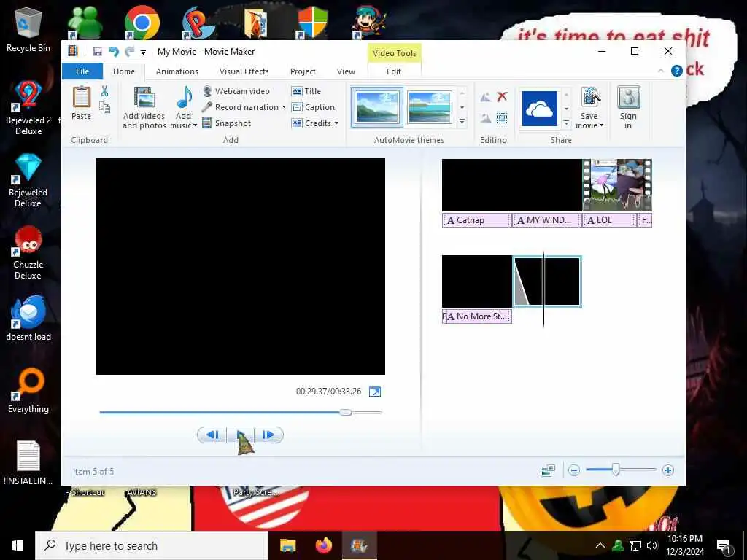Image resolution: width=747 pixels, height=560 pixels.
Task: Switch to the Home tab
Action: [124, 71]
